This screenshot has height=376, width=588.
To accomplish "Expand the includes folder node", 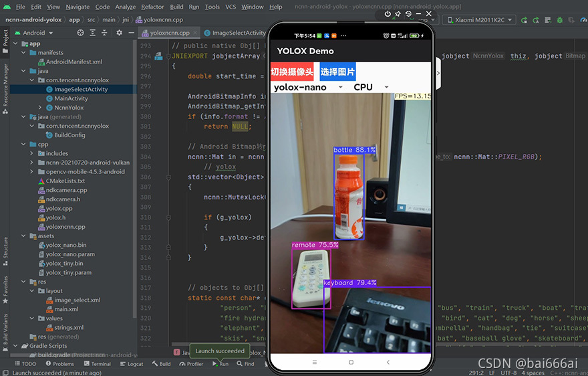I will [32, 153].
